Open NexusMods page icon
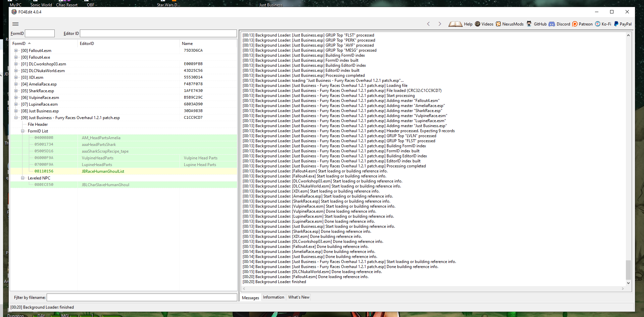This screenshot has width=644, height=317. [498, 24]
